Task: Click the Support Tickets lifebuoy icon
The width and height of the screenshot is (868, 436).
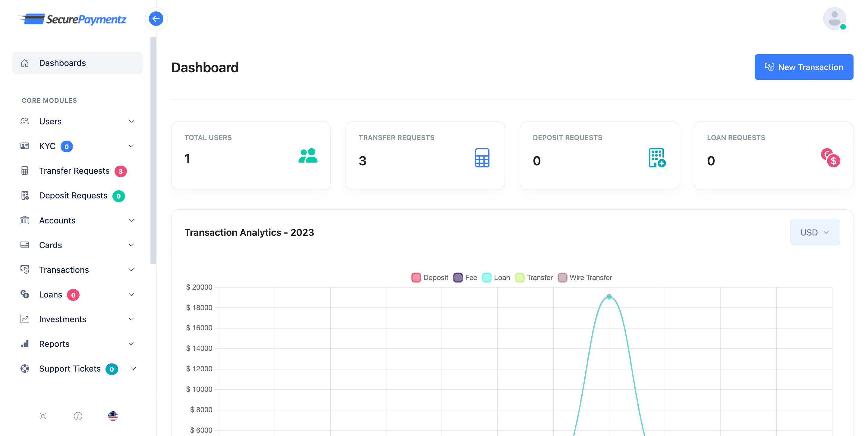Action: pos(25,368)
